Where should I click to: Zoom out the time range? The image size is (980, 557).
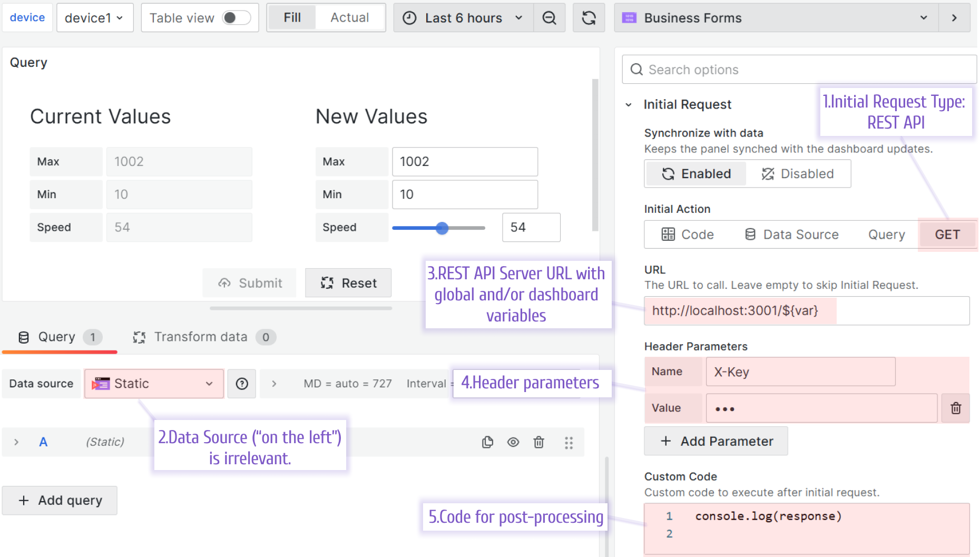550,17
